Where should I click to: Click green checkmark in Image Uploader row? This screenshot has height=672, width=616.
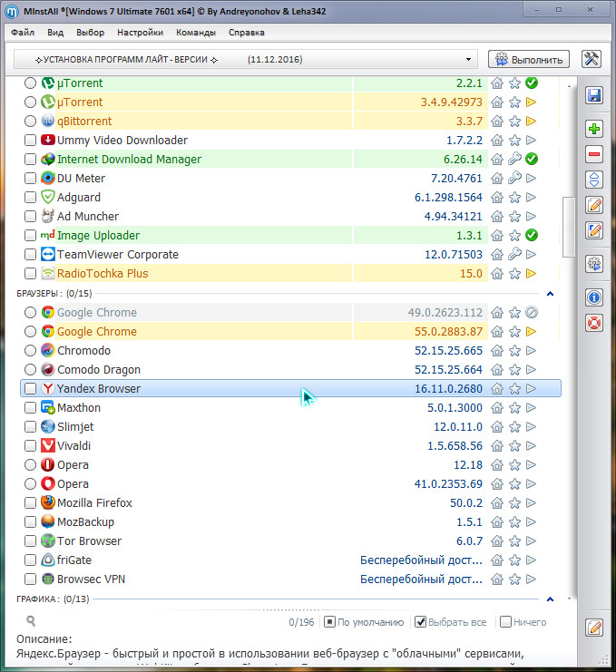pyautogui.click(x=532, y=235)
